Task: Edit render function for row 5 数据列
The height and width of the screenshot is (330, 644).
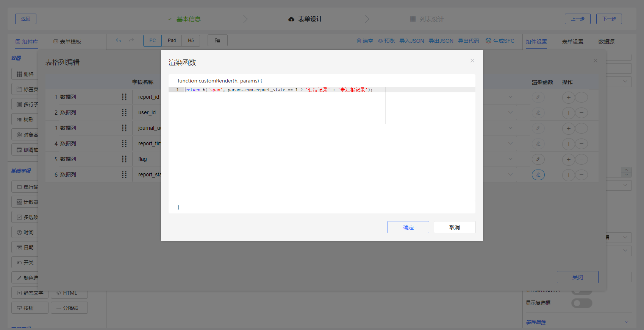Action: [538, 159]
